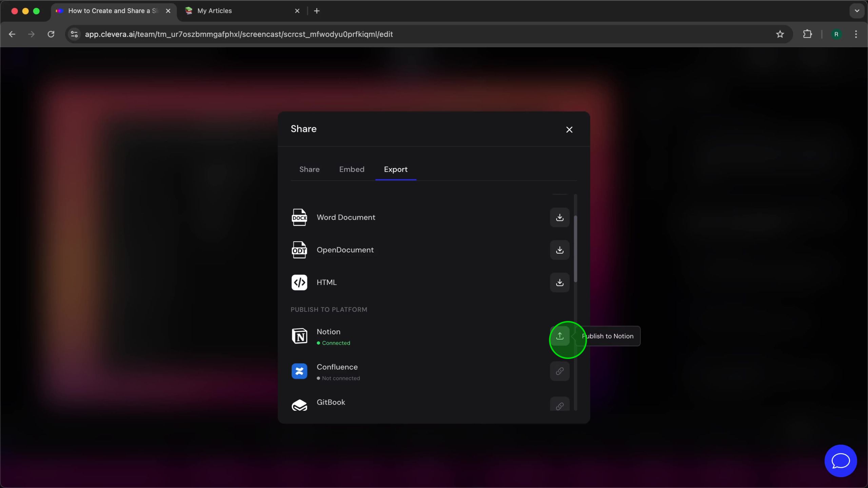The width and height of the screenshot is (868, 488).
Task: Connect Confluence via its link icon
Action: click(x=559, y=371)
